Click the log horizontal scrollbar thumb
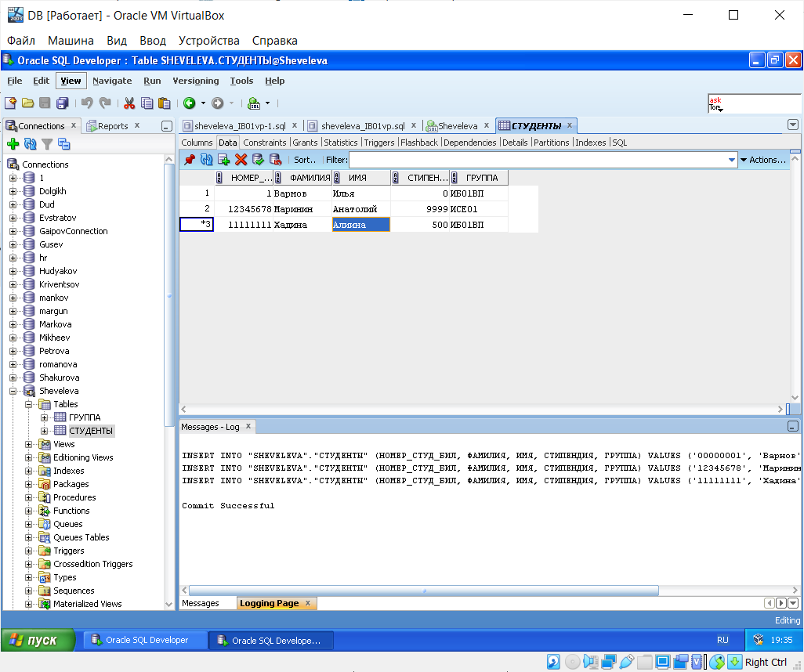804x672 pixels. click(423, 591)
